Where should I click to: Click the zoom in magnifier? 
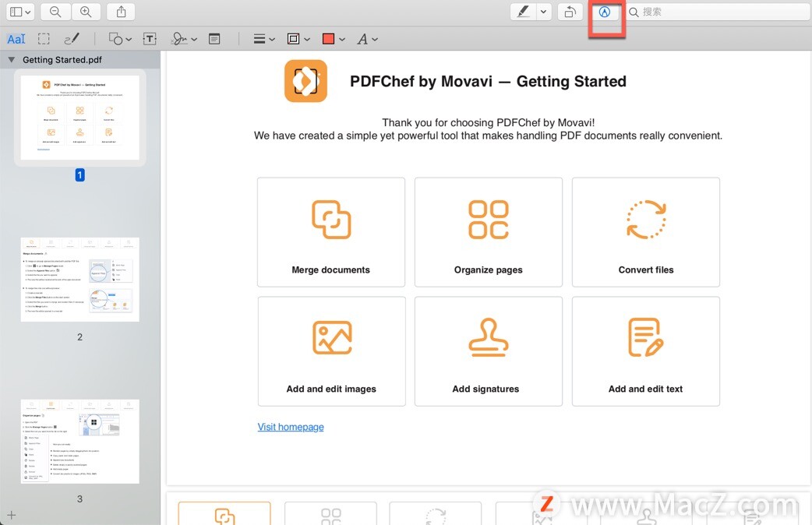tap(86, 12)
